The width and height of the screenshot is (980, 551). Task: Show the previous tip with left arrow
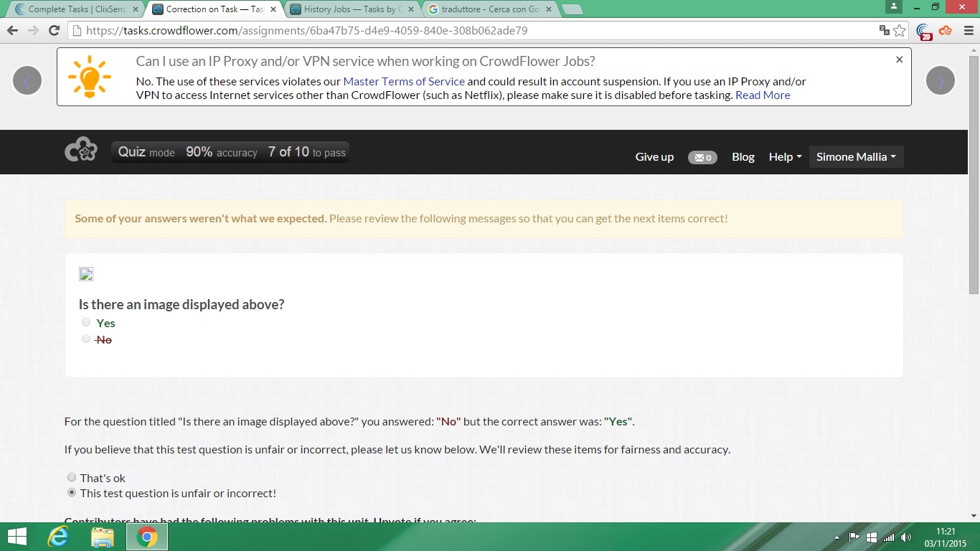point(27,80)
